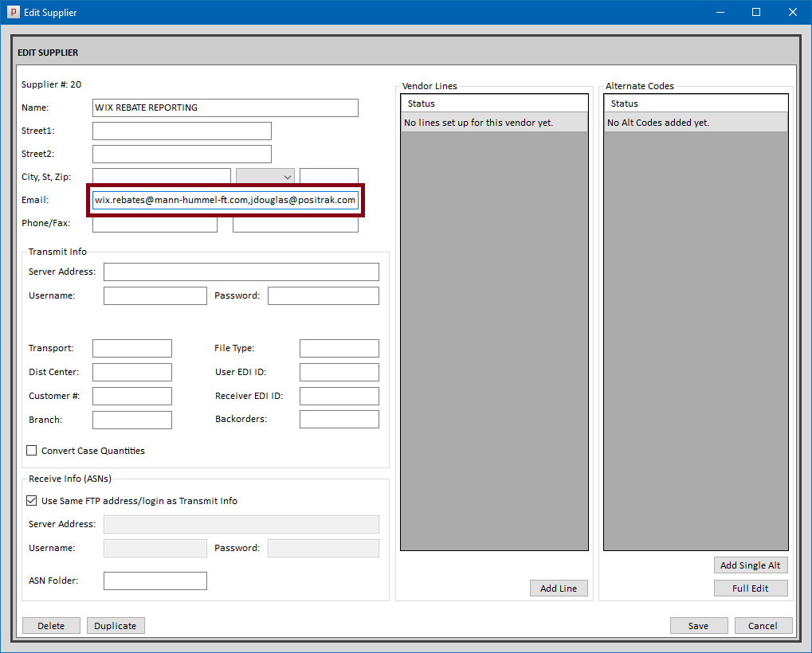
Task: Click the Receive Info Username field
Action: point(155,548)
